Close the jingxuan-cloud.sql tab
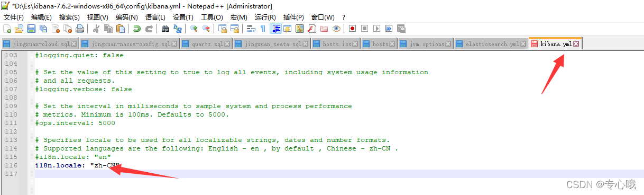The image size is (644, 195). pyautogui.click(x=73, y=44)
